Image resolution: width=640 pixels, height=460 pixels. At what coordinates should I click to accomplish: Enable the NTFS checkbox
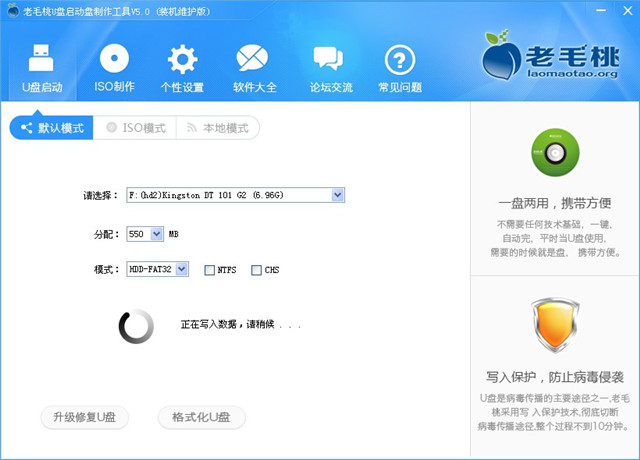tap(209, 270)
